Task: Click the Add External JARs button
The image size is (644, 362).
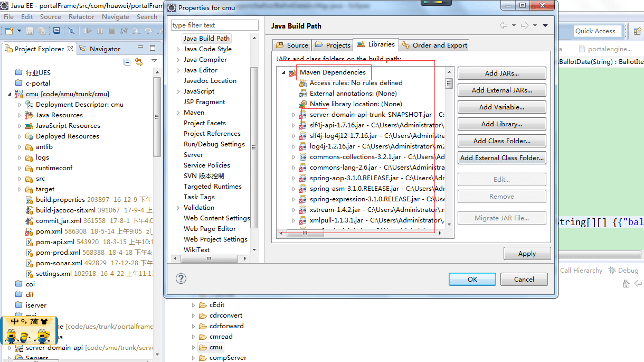Action: (501, 90)
